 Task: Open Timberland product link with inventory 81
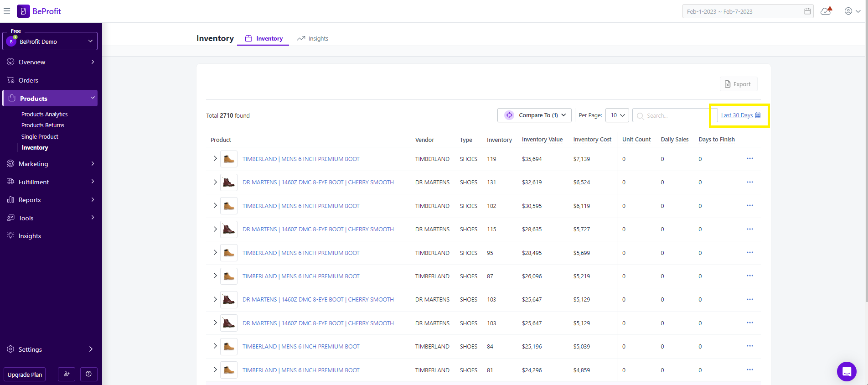click(301, 370)
